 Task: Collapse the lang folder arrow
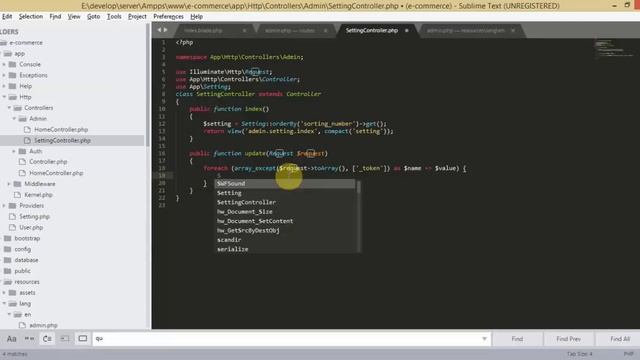click(4, 304)
